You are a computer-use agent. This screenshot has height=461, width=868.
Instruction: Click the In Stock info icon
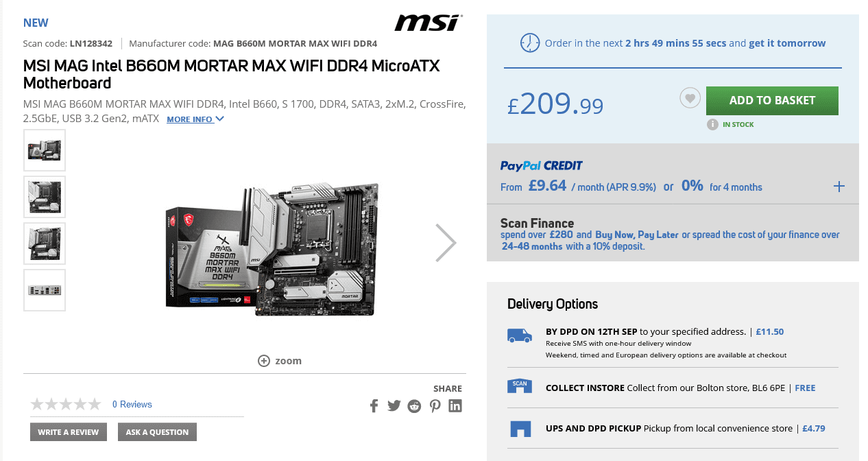(713, 124)
